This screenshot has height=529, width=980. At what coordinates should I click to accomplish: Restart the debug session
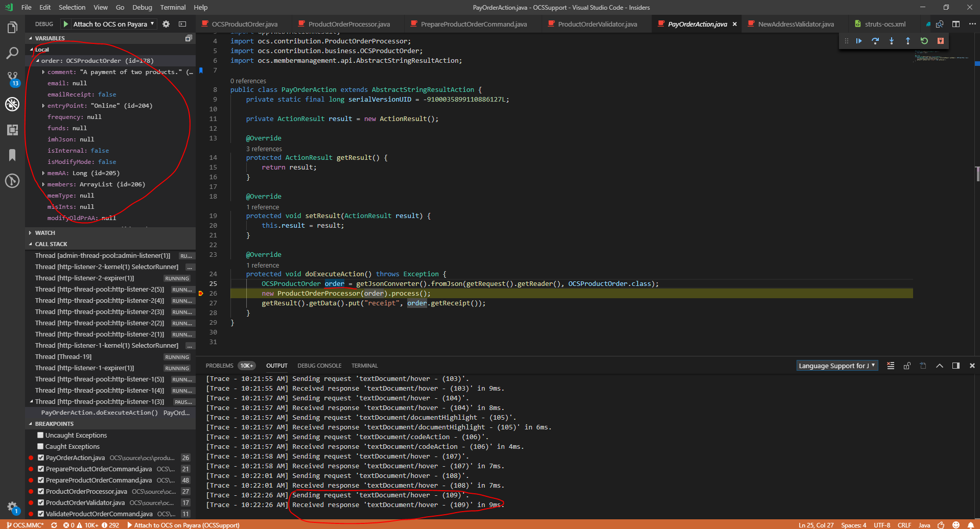(924, 41)
